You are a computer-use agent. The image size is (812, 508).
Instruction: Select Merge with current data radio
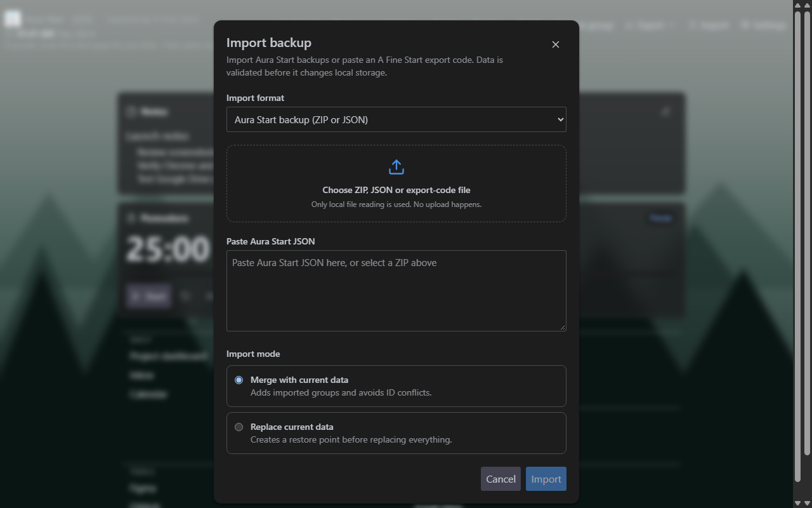click(239, 380)
